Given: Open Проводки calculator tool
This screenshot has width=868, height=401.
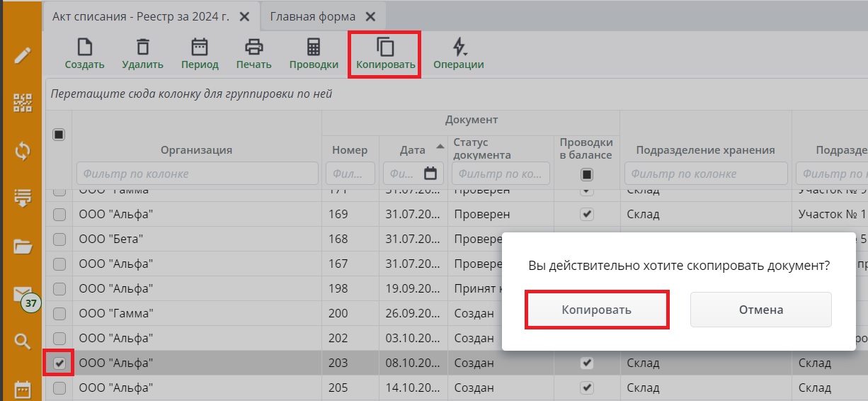Looking at the screenshot, I should 313,47.
